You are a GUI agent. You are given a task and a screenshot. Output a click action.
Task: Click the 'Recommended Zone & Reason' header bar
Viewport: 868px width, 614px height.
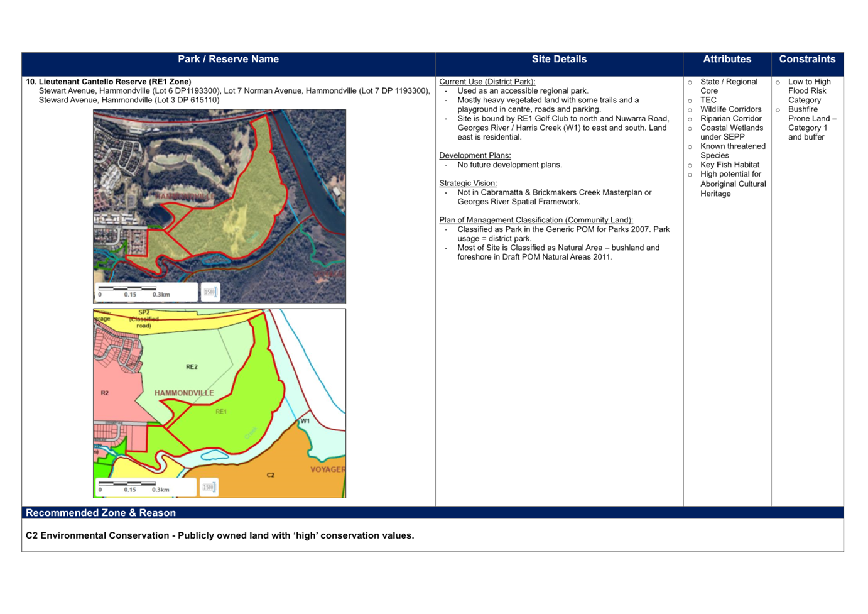(x=433, y=513)
